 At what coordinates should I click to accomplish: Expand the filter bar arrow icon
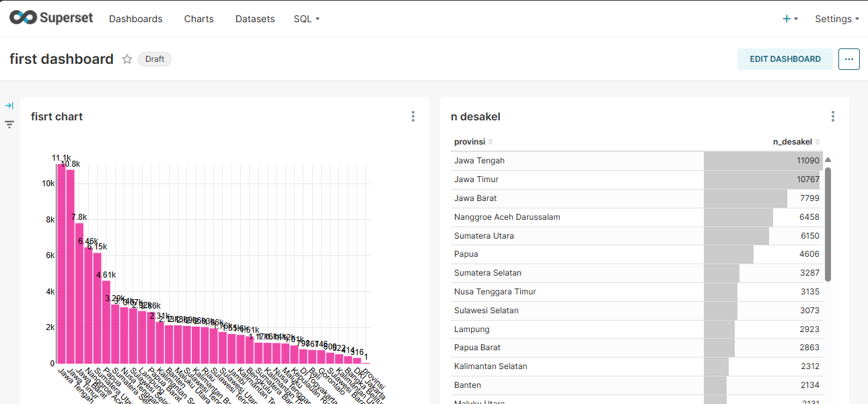pyautogui.click(x=9, y=106)
